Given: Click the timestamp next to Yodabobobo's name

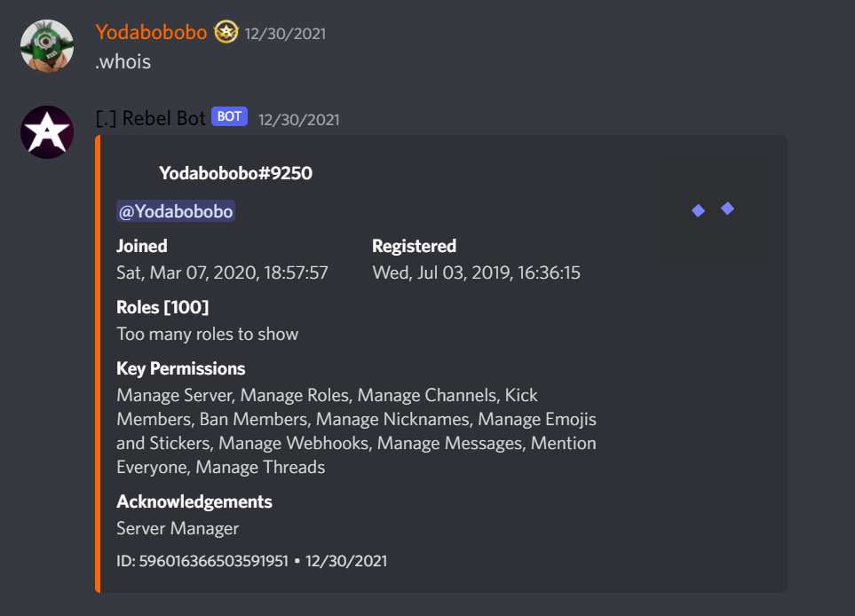Looking at the screenshot, I should pyautogui.click(x=285, y=34).
